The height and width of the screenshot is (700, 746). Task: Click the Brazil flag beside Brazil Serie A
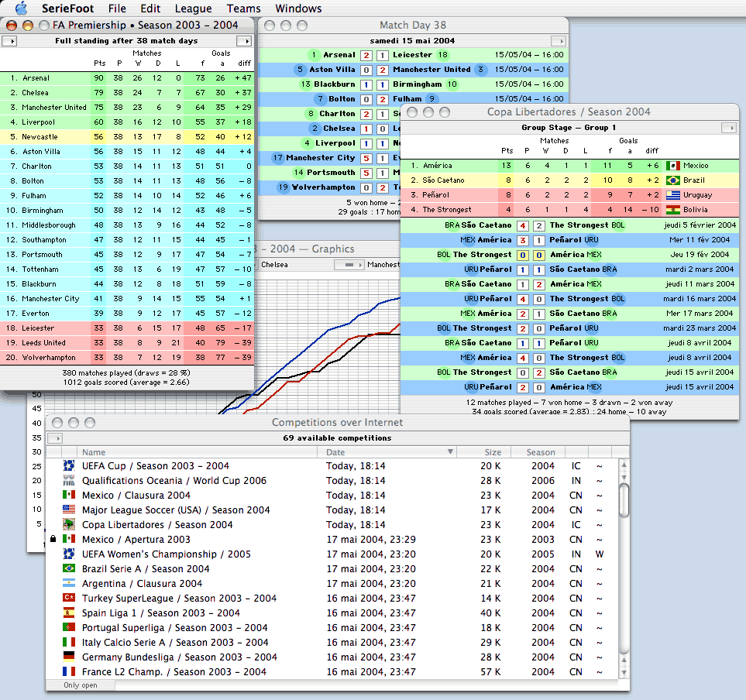(69, 568)
